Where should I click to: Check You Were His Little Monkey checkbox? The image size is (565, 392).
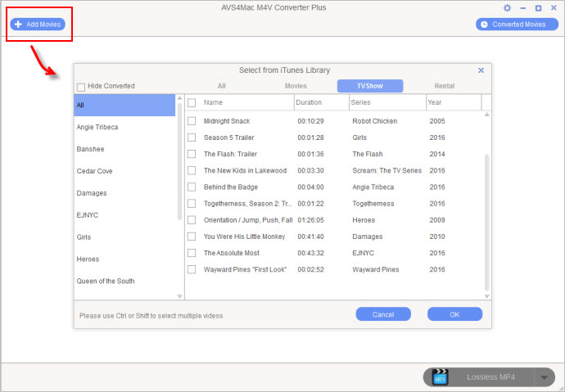pos(192,237)
